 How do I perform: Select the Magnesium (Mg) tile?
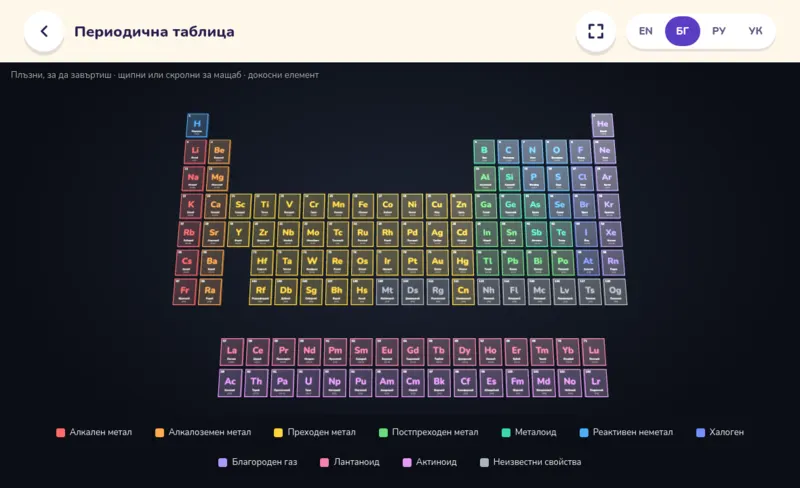coord(217,179)
